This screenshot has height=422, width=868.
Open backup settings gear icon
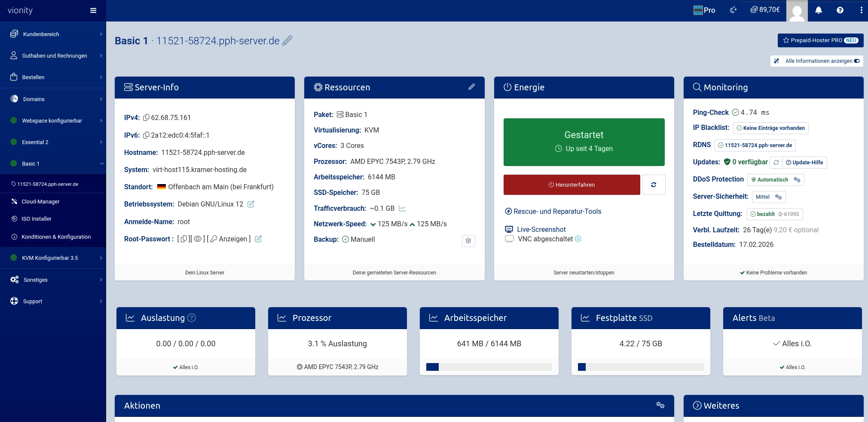coord(468,241)
